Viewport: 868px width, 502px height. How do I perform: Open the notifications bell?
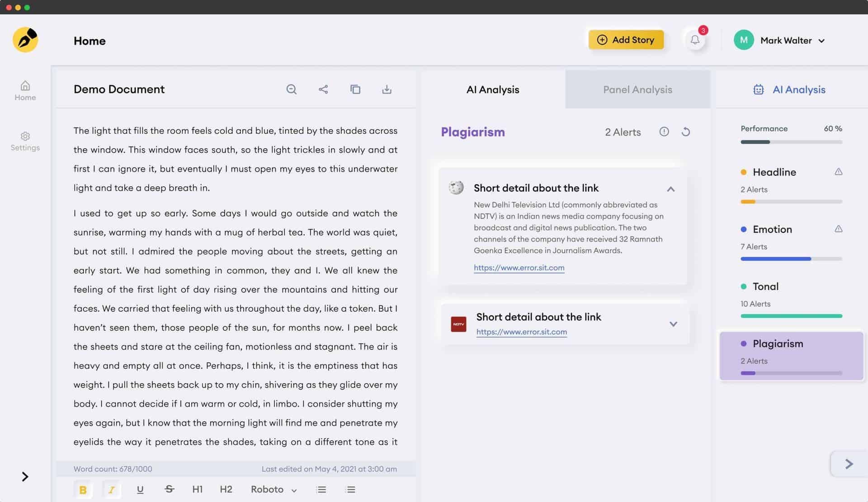click(x=695, y=40)
